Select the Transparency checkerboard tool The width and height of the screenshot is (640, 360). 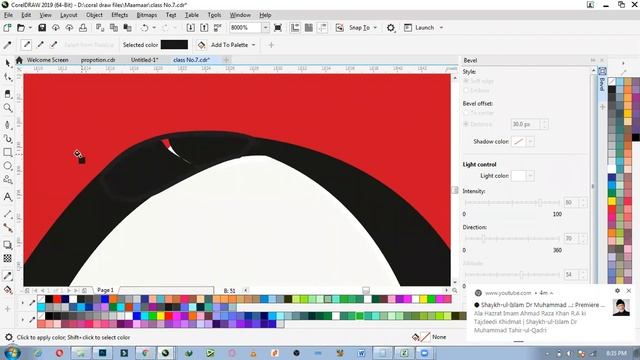(7, 258)
